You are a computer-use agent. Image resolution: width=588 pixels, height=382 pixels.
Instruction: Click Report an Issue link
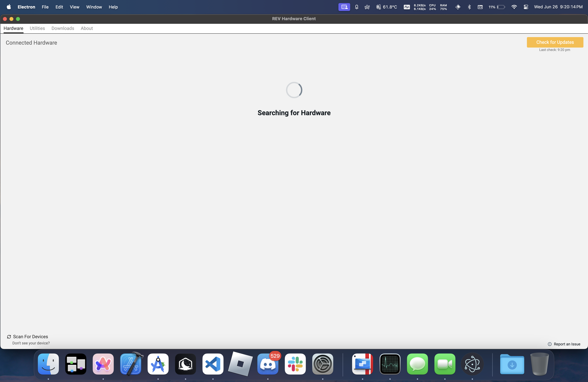point(564,344)
